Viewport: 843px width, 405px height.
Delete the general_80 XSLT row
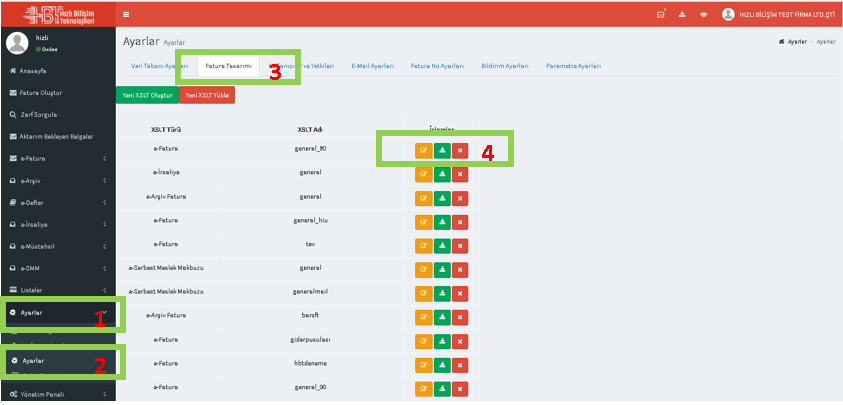coord(460,151)
